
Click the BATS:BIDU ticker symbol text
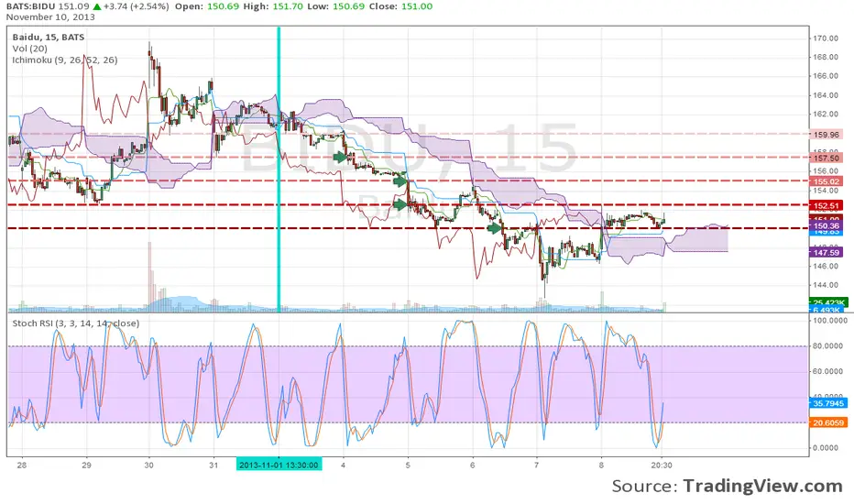pos(30,6)
